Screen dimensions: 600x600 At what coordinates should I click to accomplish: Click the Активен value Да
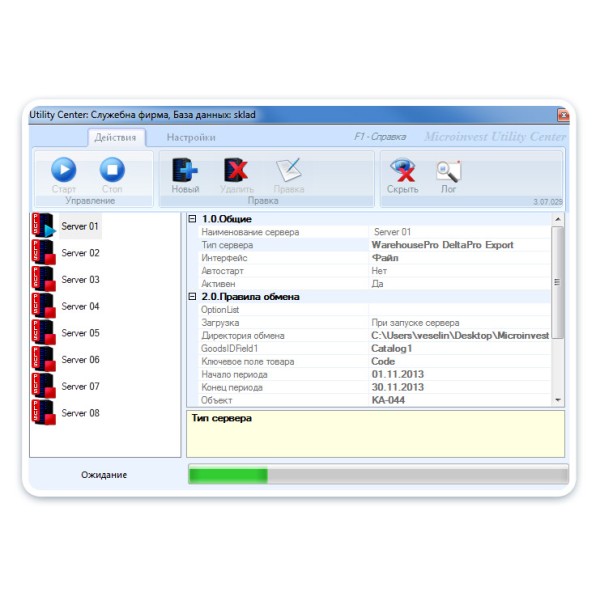[x=377, y=284]
